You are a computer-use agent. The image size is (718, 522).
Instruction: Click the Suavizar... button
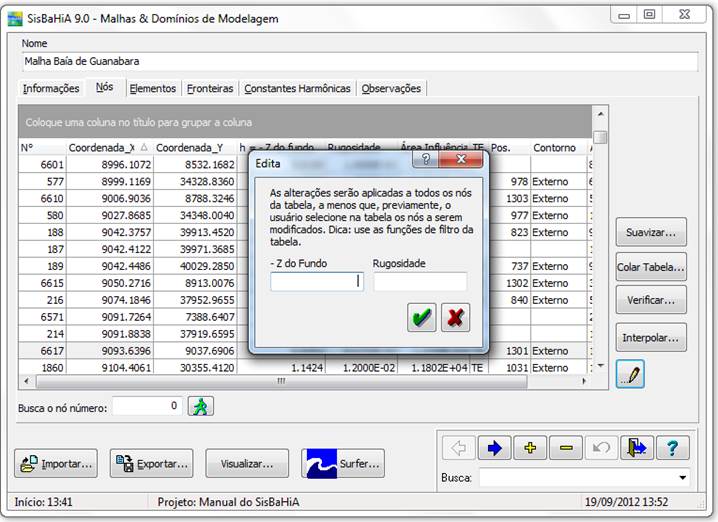pyautogui.click(x=651, y=232)
